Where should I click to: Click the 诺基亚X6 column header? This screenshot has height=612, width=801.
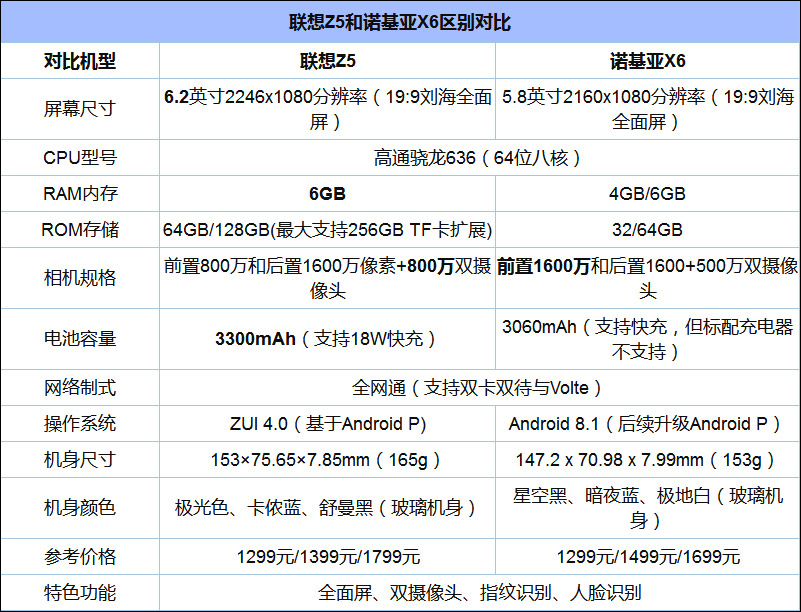point(647,61)
